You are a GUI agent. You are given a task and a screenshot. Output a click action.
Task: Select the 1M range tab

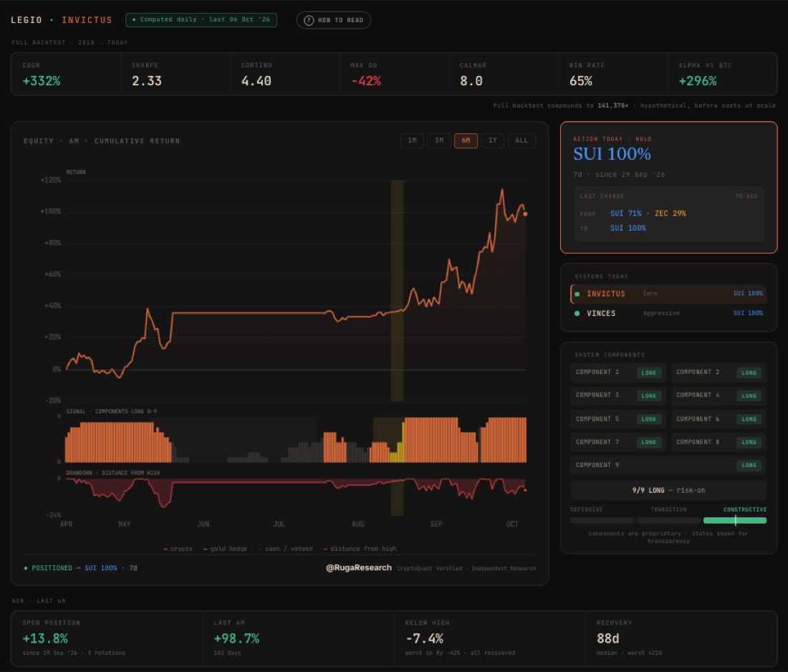click(412, 140)
